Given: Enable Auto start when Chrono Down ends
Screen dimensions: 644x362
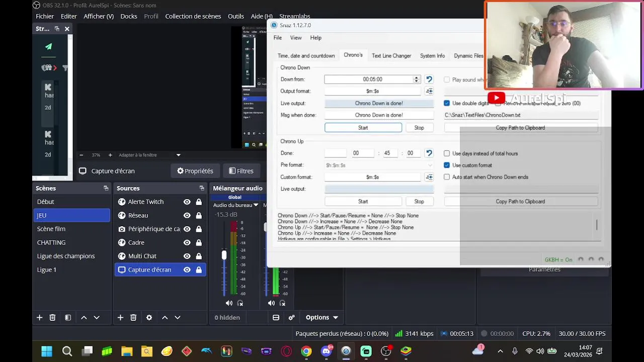Looking at the screenshot, I should point(447,177).
